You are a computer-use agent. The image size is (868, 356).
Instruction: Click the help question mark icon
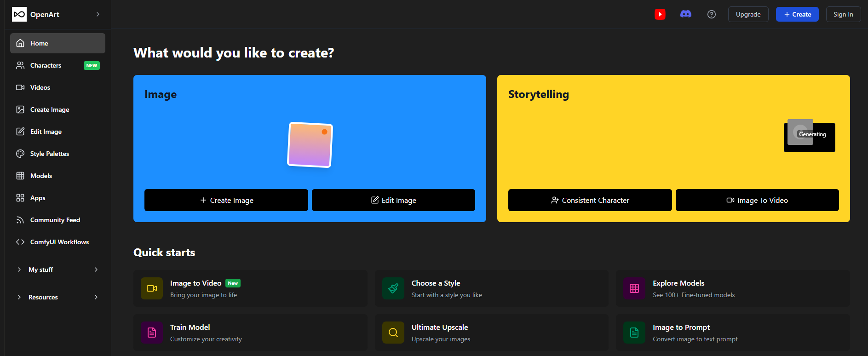click(711, 14)
